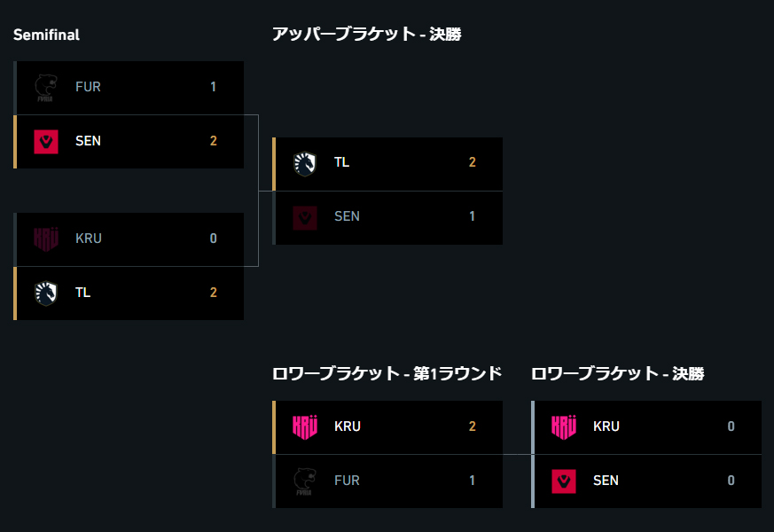The width and height of the screenshot is (774, 532).
Task: Open TL winner row in upper bracket final
Action: tap(387, 164)
